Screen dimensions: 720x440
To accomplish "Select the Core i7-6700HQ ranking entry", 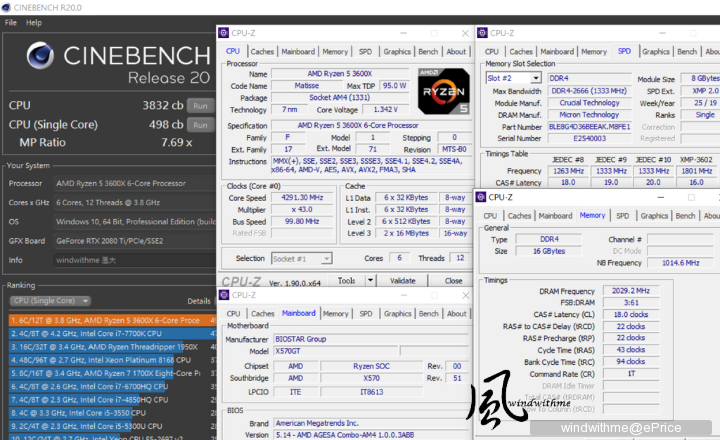I will click(x=112, y=387).
